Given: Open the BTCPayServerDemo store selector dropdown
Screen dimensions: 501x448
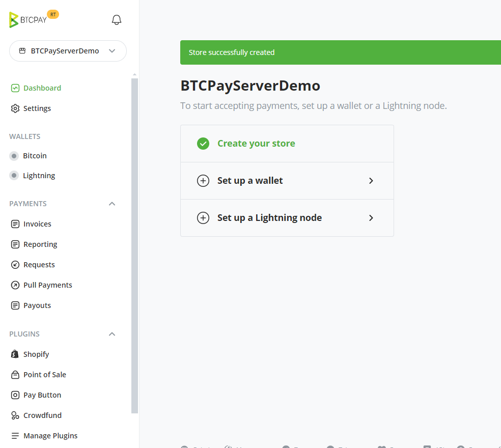Looking at the screenshot, I should [68, 51].
